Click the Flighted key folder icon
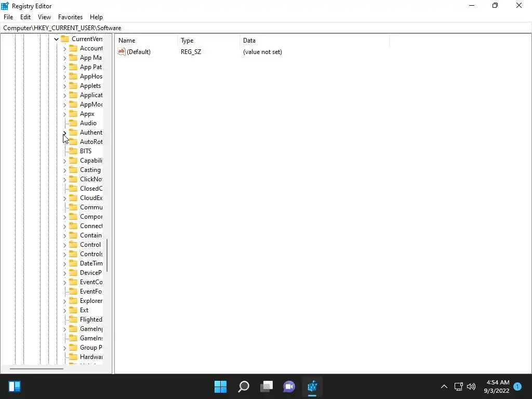This screenshot has height=399, width=532. [x=73, y=320]
